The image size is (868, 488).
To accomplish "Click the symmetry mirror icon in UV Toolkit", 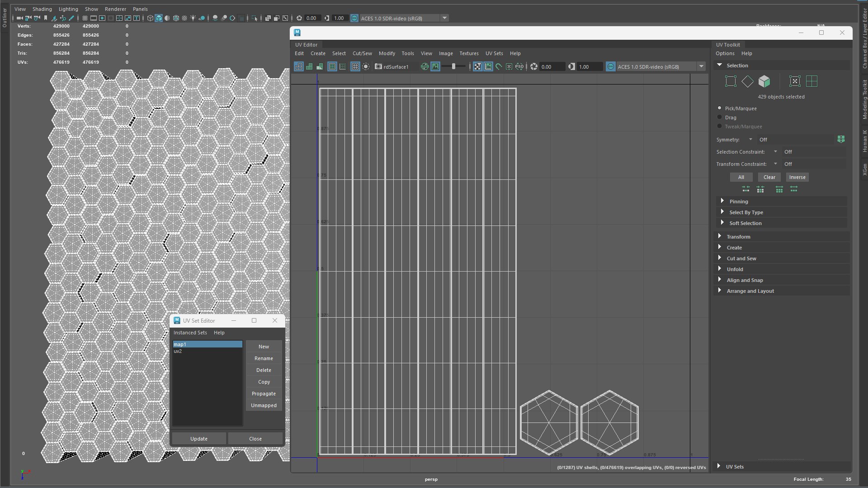I will click(841, 139).
